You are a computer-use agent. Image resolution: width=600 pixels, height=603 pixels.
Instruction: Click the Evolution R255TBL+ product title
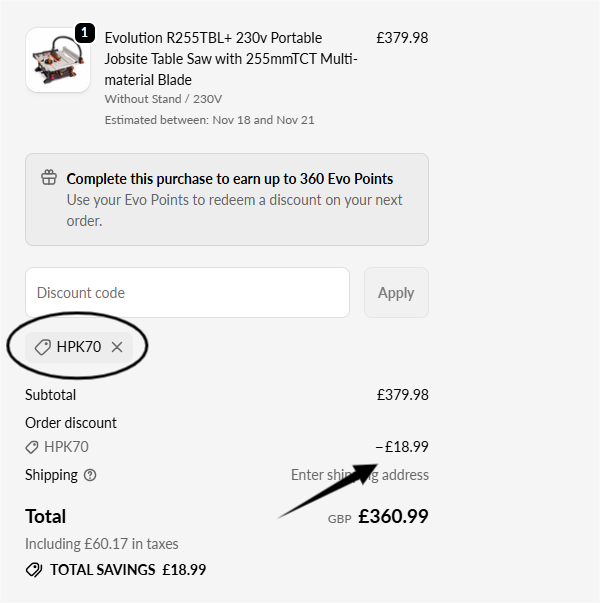pos(230,59)
